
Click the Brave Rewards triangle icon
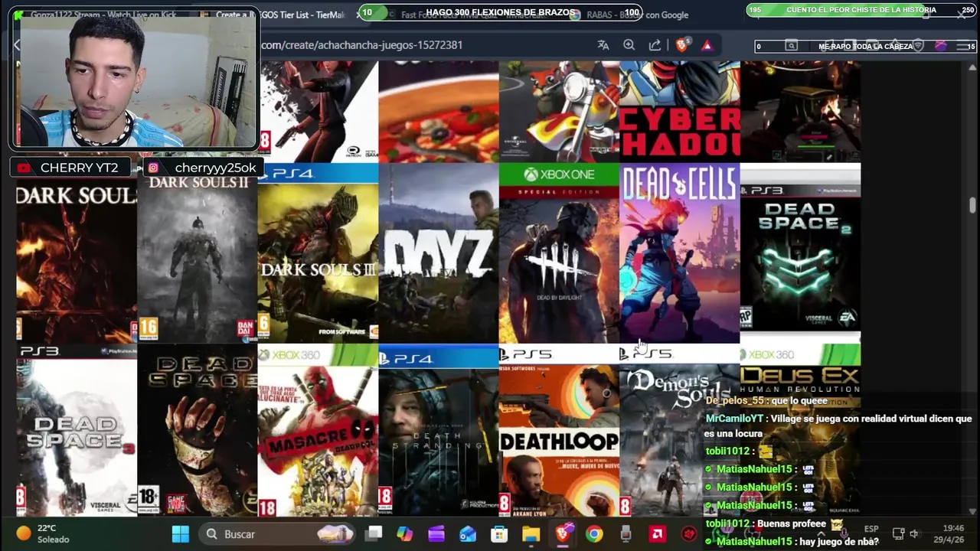[x=707, y=45]
